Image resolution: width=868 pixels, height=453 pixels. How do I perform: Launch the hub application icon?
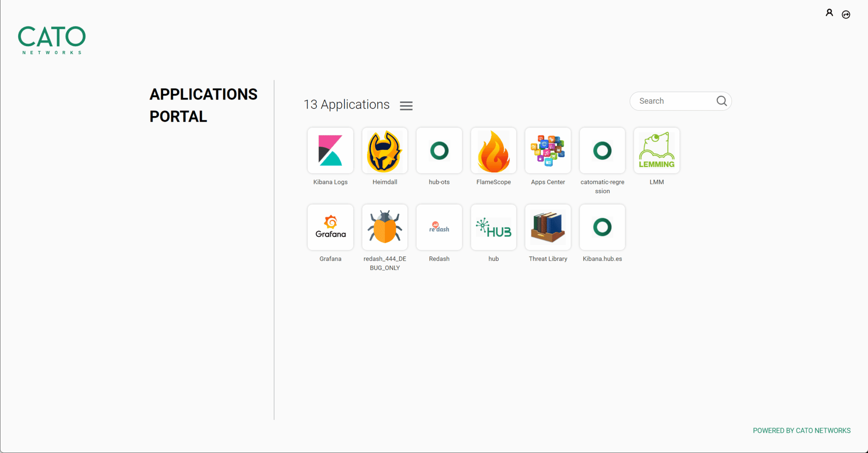(x=493, y=228)
